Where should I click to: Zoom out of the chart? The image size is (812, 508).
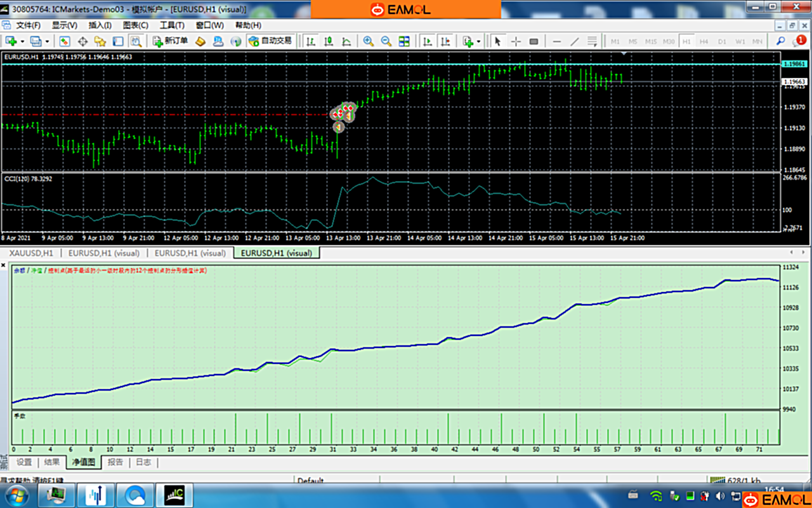[386, 41]
